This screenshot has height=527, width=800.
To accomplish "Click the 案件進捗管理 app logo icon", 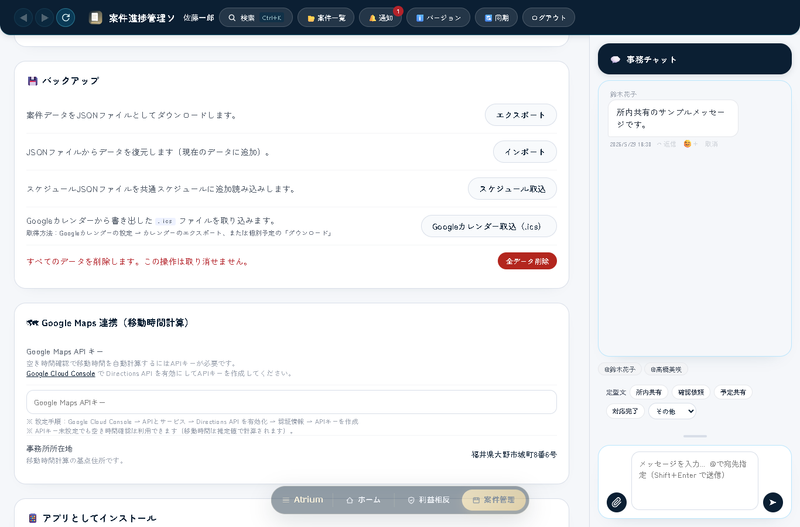I will pos(95,18).
